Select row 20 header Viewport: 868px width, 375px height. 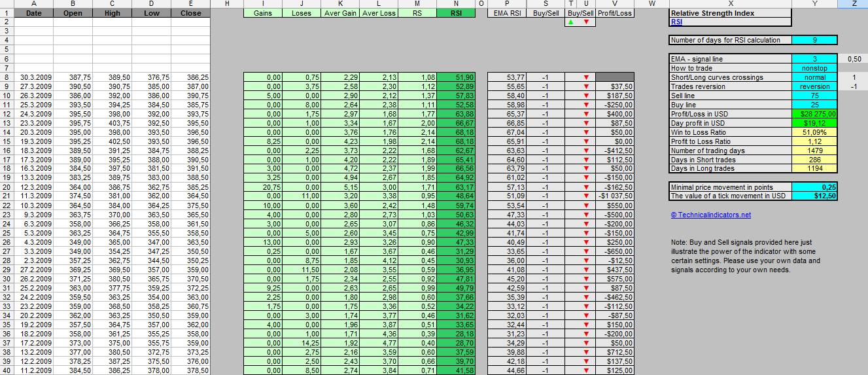click(7, 187)
